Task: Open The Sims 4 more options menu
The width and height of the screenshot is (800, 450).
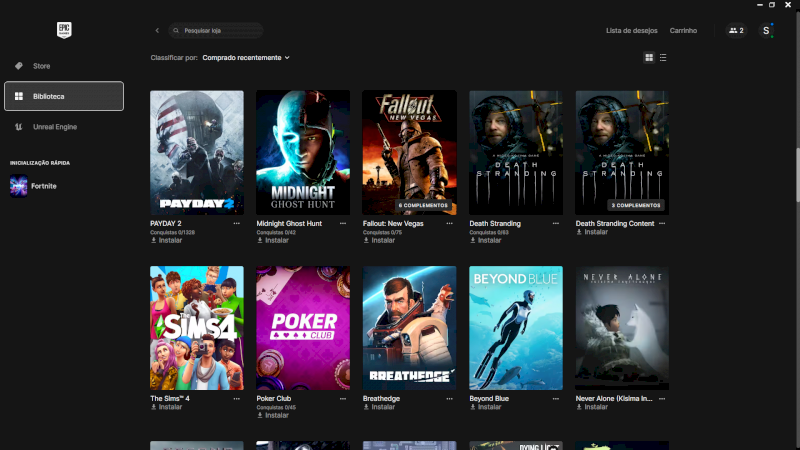Action: [237, 398]
